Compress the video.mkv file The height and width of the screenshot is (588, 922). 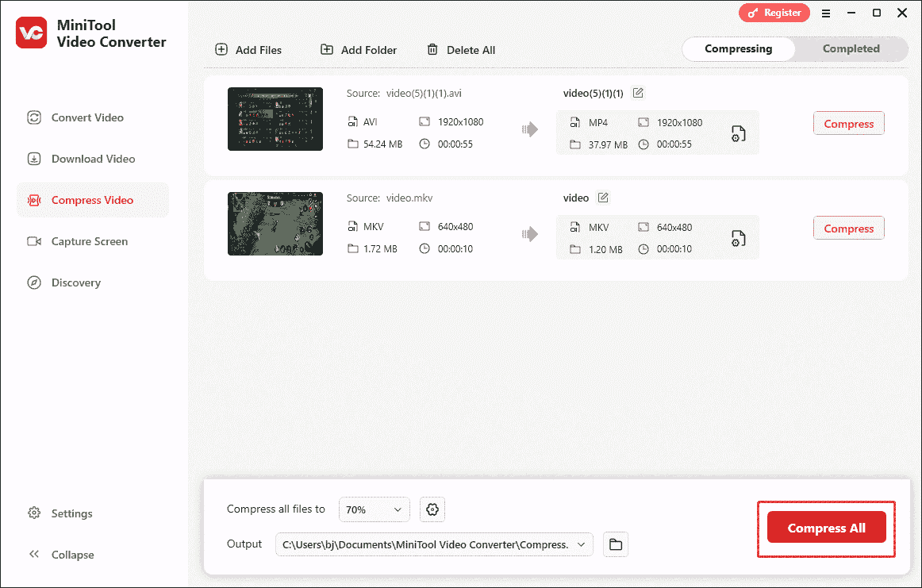[x=848, y=229]
